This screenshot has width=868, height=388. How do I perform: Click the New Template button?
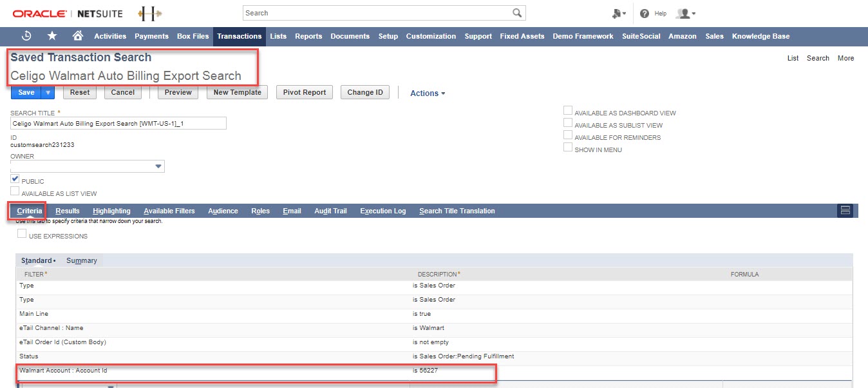238,92
